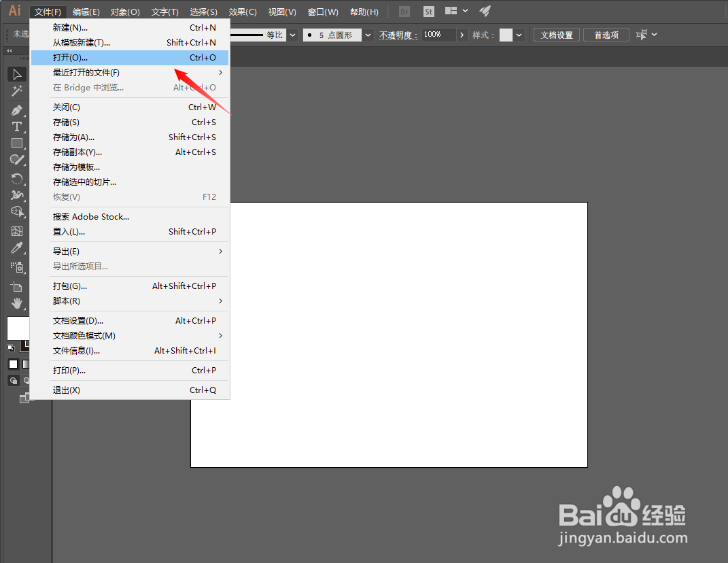The height and width of the screenshot is (563, 728).
Task: Click the solid Color mode button
Action: coord(13,364)
